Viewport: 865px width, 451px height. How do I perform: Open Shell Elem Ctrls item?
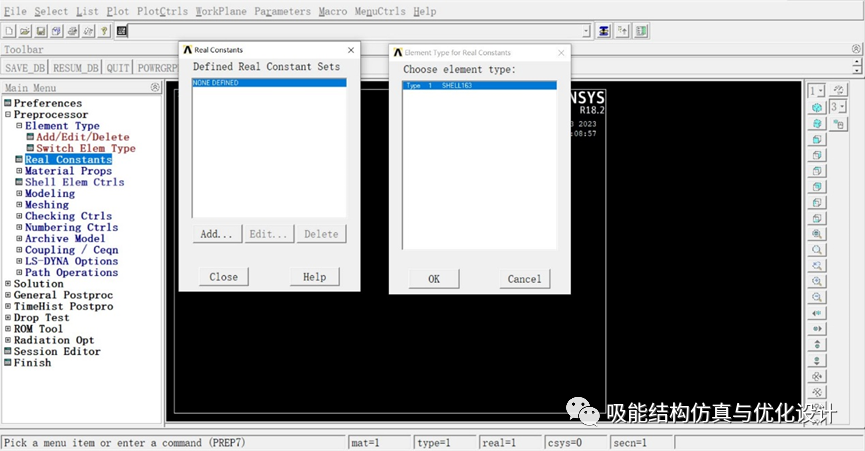tap(74, 182)
